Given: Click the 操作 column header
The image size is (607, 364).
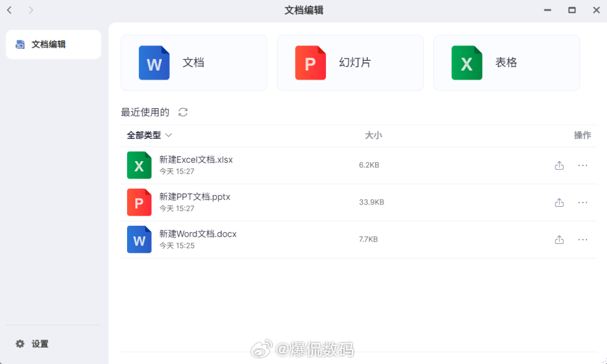Looking at the screenshot, I should click(582, 135).
